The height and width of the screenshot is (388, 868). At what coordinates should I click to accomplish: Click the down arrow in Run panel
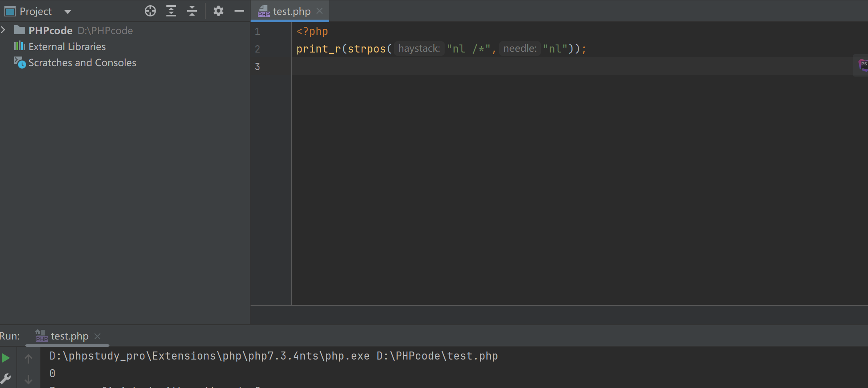pos(28,379)
